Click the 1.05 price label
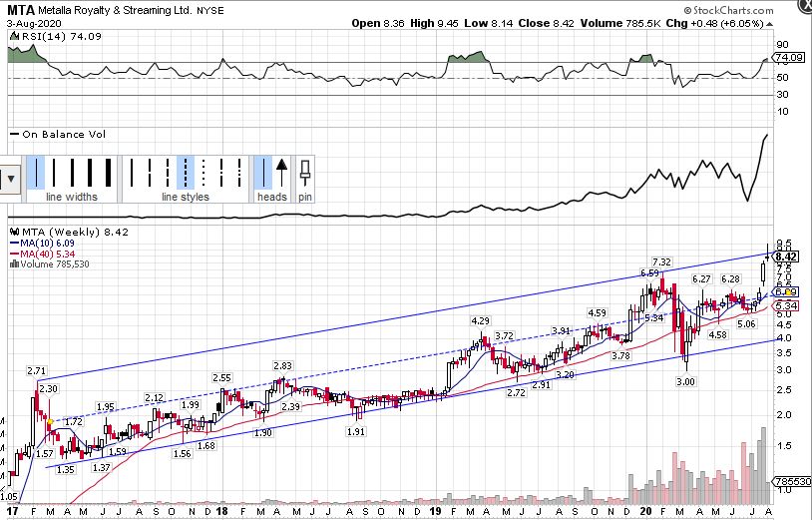Viewport: 812px width, 520px height. [x=9, y=497]
